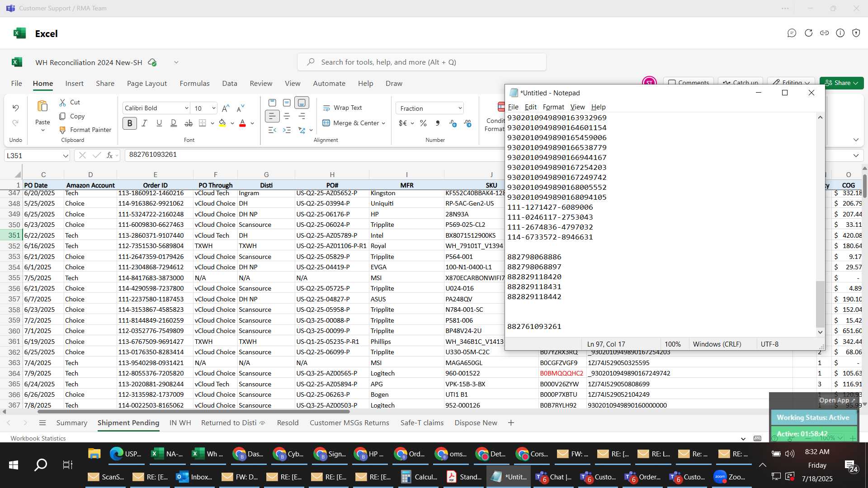The image size is (868, 488).
Task: Decrease the indent in Alignment group
Action: click(x=272, y=130)
